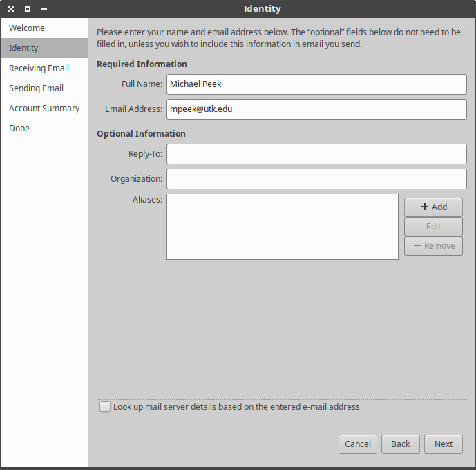Viewport: 476px width, 470px height.
Task: Minimize the window using the dash icon
Action: click(44, 9)
